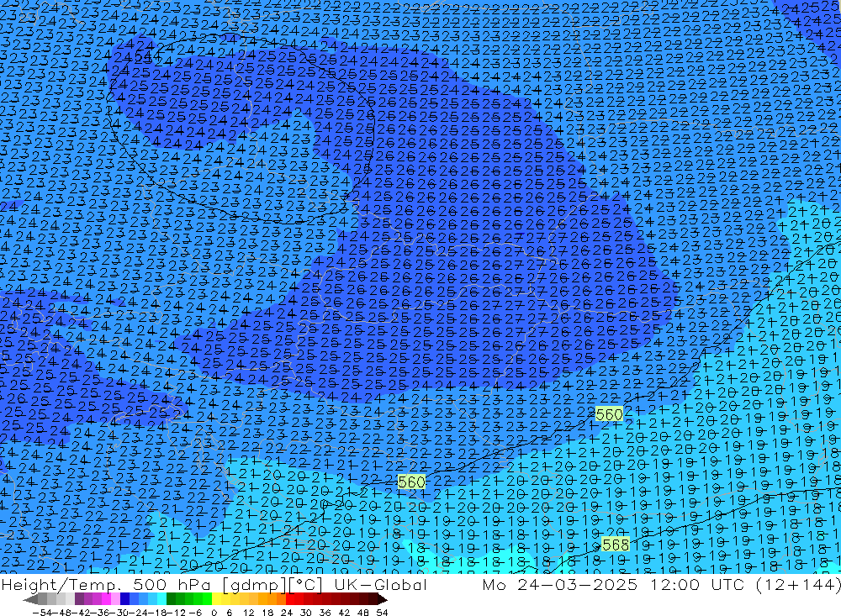841x616 pixels.
Task: Click the bright yellow legend swatch above 0
Action: [217, 599]
